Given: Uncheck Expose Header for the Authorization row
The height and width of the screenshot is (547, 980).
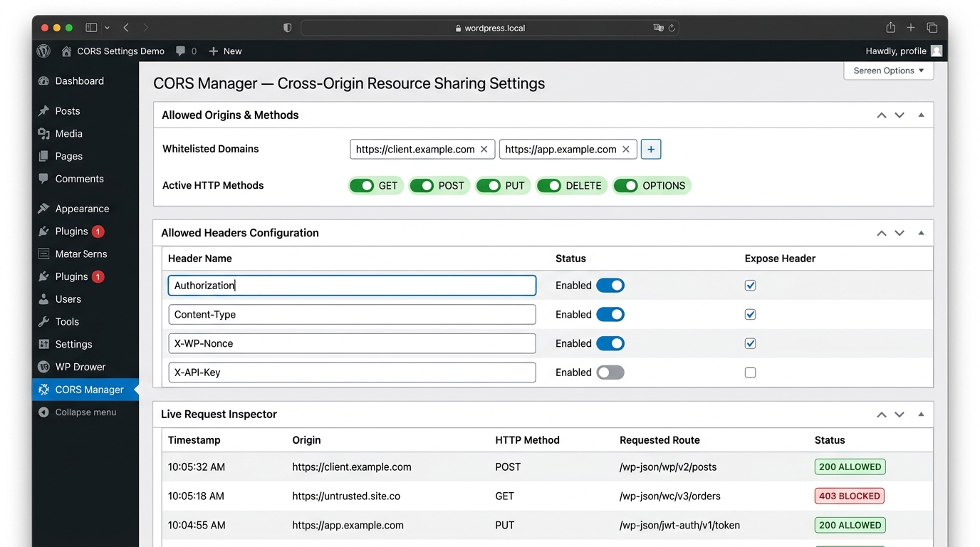Looking at the screenshot, I should tap(750, 286).
